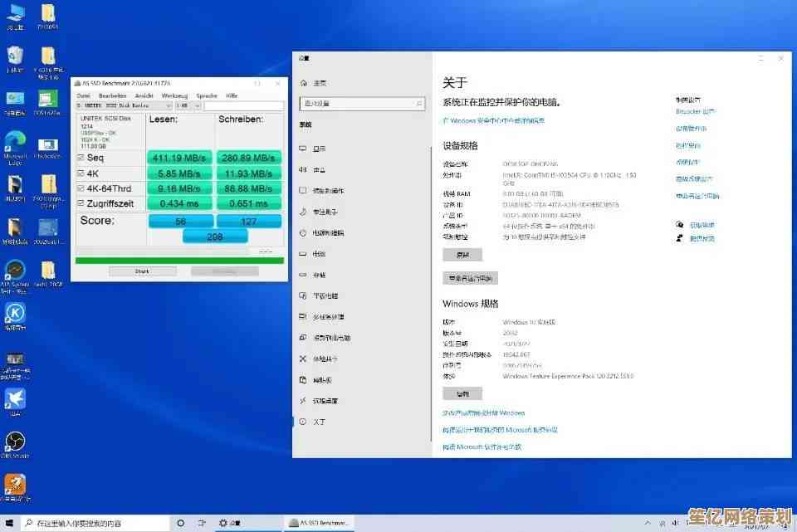797x532 pixels.
Task: Toggle the Zugriffszeit checkbox
Action: click(x=81, y=203)
